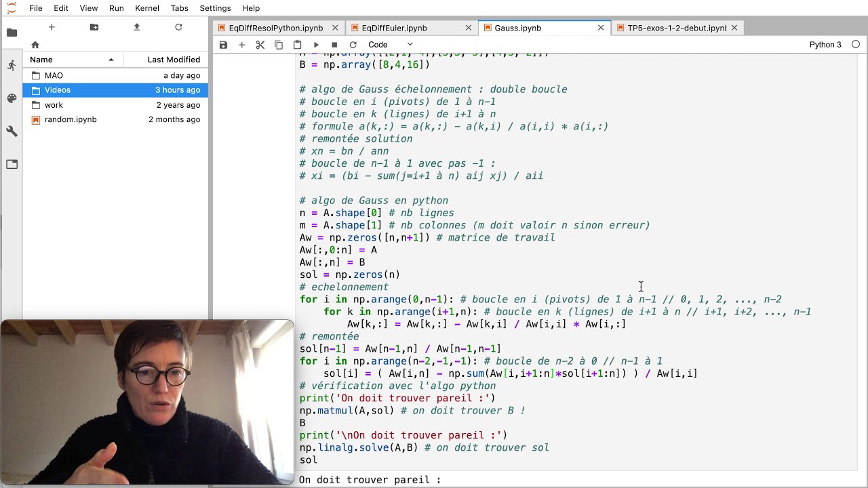Open the Commands palette sidebar icon

tap(12, 98)
